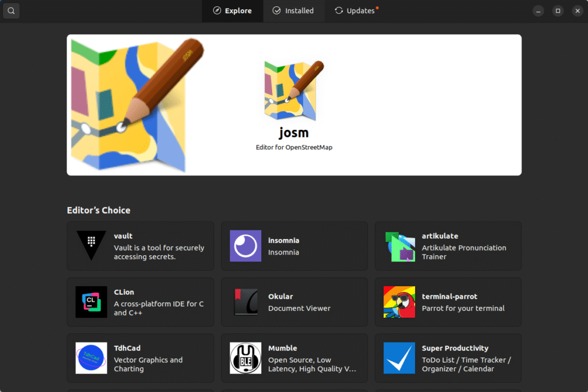Open the Okular app icon
The height and width of the screenshot is (392, 588).
[245, 302]
